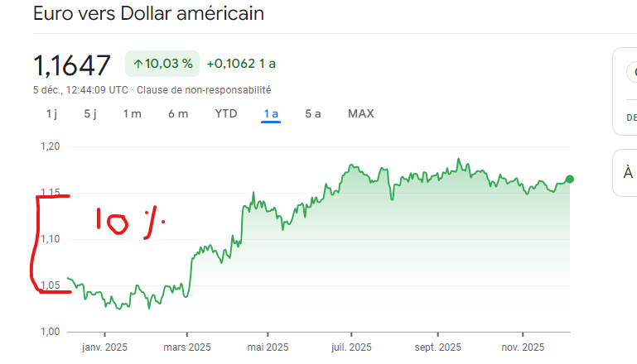The width and height of the screenshot is (637, 364).
Task: Open the MAX range view
Action: [360, 113]
